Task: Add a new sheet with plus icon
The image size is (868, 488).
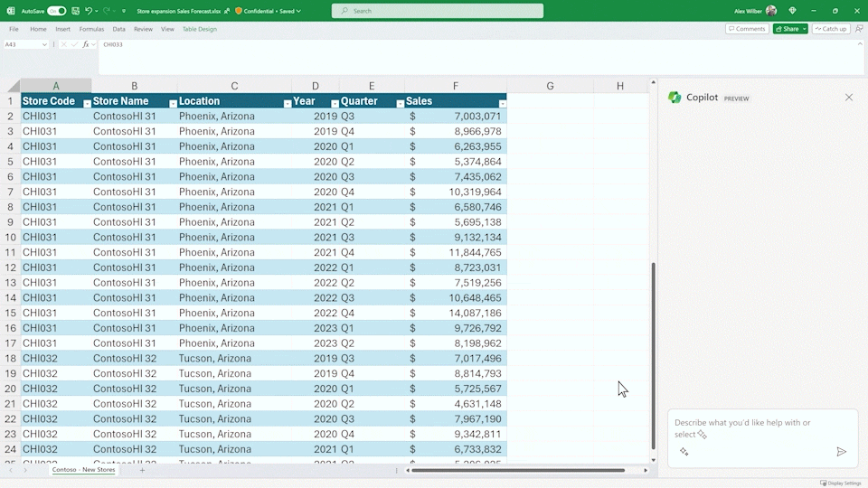Action: tap(142, 470)
